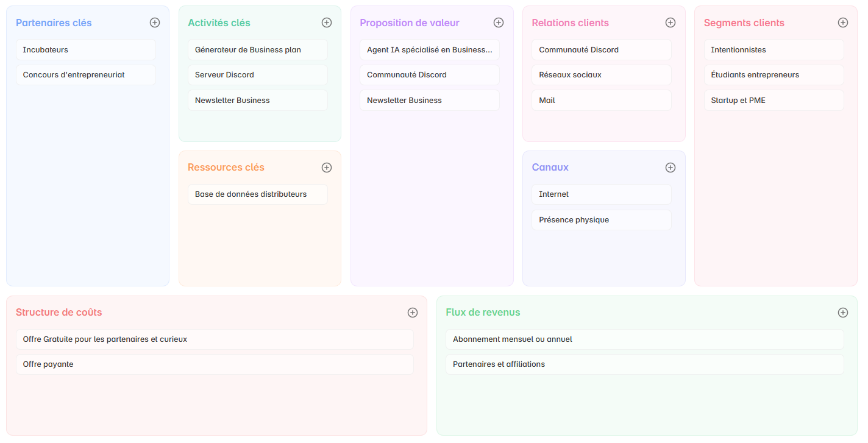The height and width of the screenshot is (443, 868).
Task: Add an item to Structure de coûts
Action: coord(413,313)
